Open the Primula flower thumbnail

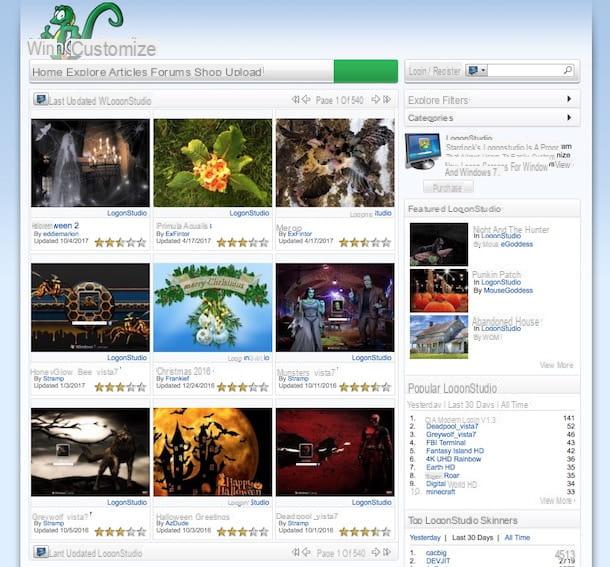213,163
